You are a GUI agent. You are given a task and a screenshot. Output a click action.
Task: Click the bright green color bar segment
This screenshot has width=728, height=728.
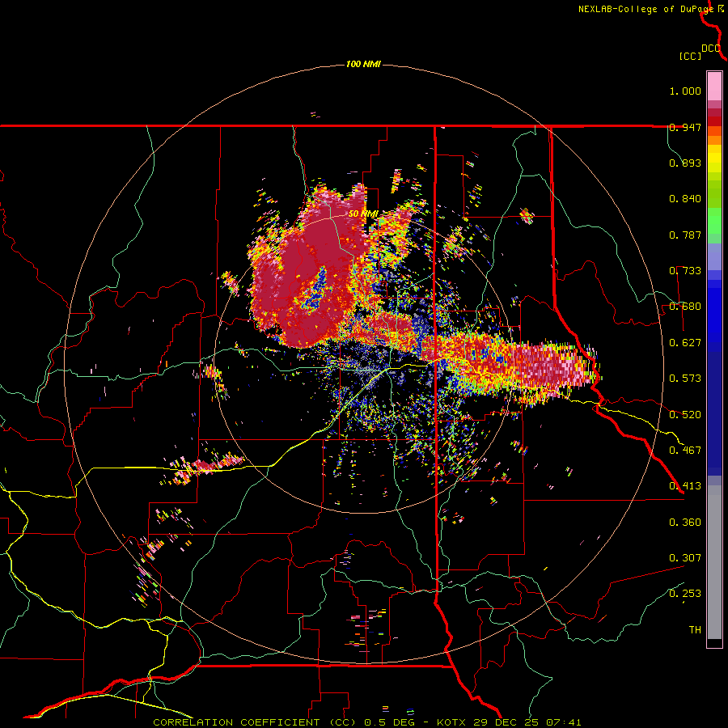coord(714,222)
